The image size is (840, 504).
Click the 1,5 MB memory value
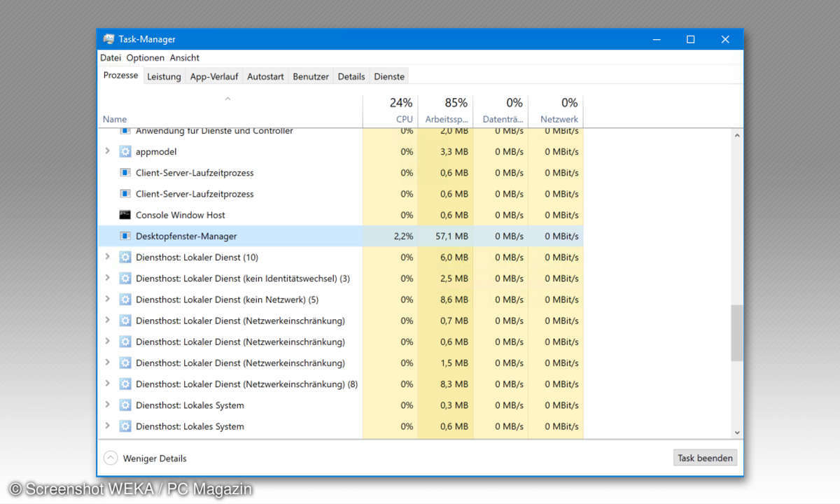tap(455, 363)
